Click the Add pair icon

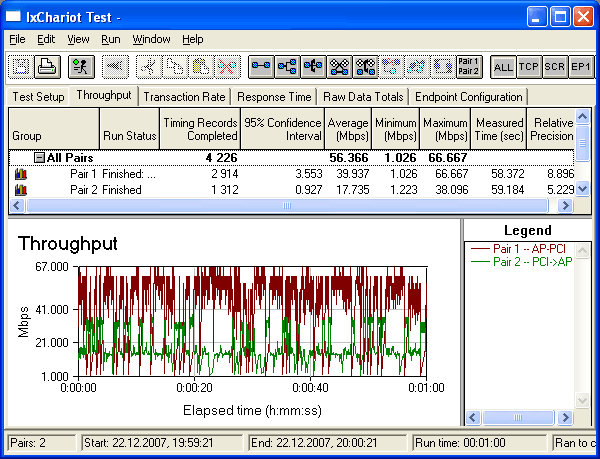261,67
